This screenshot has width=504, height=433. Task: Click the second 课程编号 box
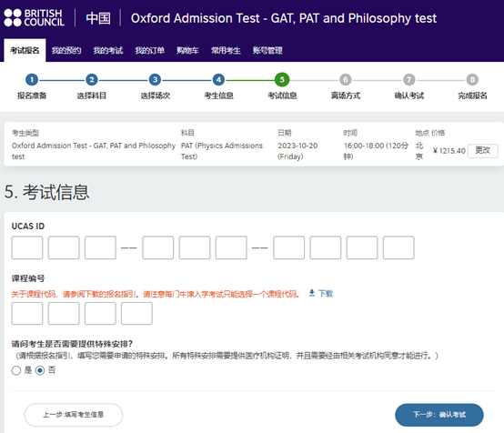[x=64, y=313]
